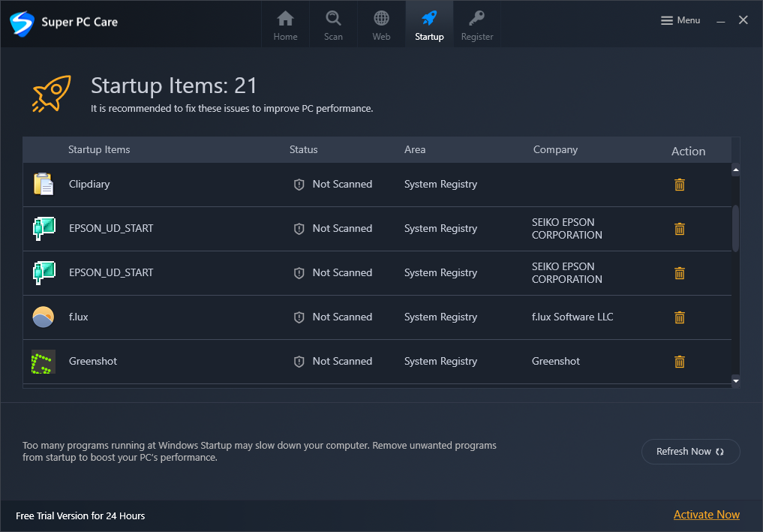
Task: Click the f.lux application icon
Action: (44, 317)
